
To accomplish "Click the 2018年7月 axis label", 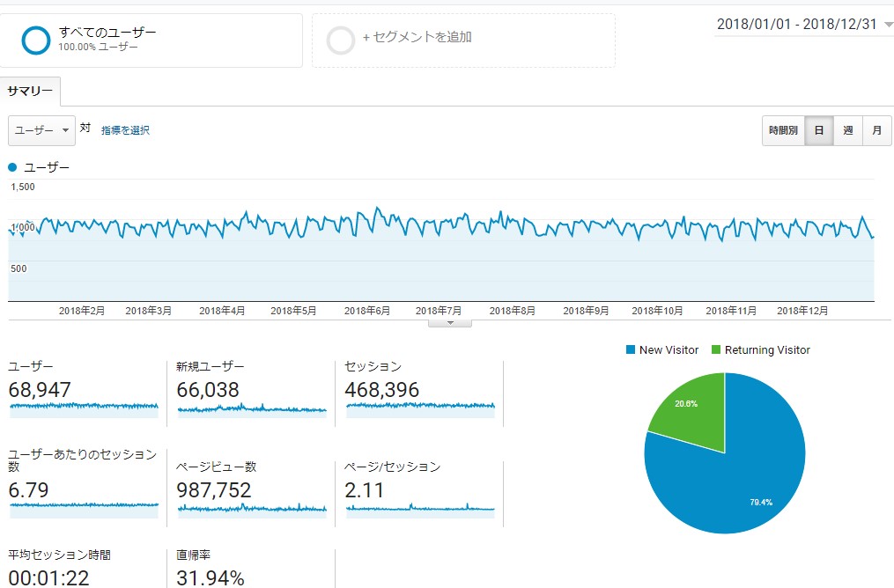I will pos(439,311).
